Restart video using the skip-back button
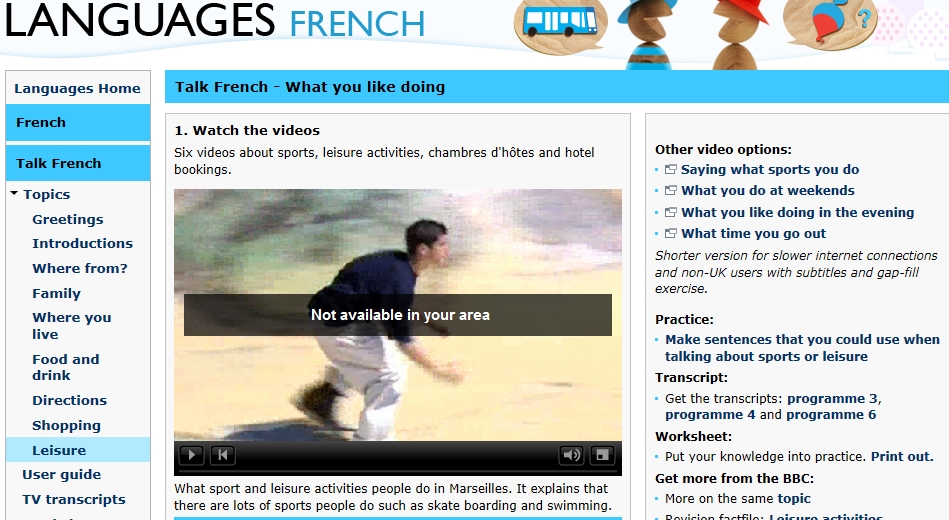 click(x=223, y=455)
